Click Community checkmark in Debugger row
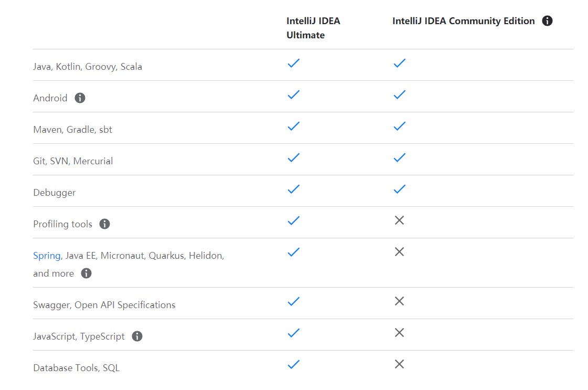This screenshot has width=588, height=390. 400,189
